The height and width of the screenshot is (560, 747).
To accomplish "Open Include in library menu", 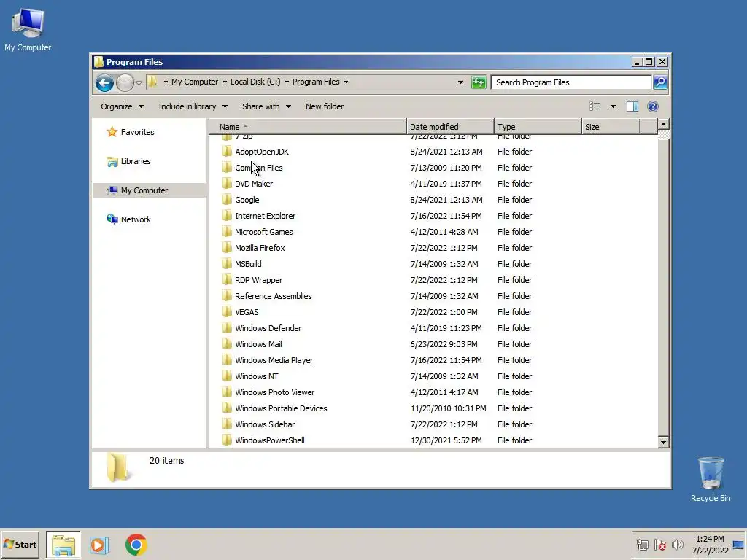I will pos(193,106).
